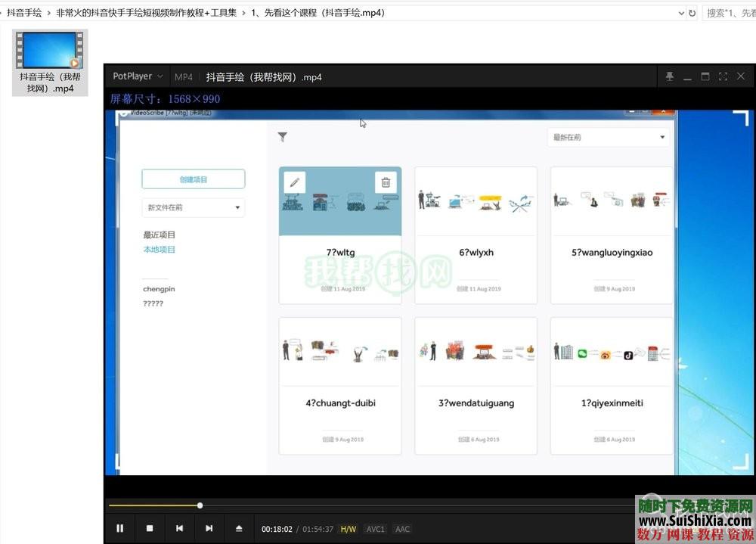Open the 新文件在前 dropdown in the sidebar
The height and width of the screenshot is (544, 756).
[193, 207]
